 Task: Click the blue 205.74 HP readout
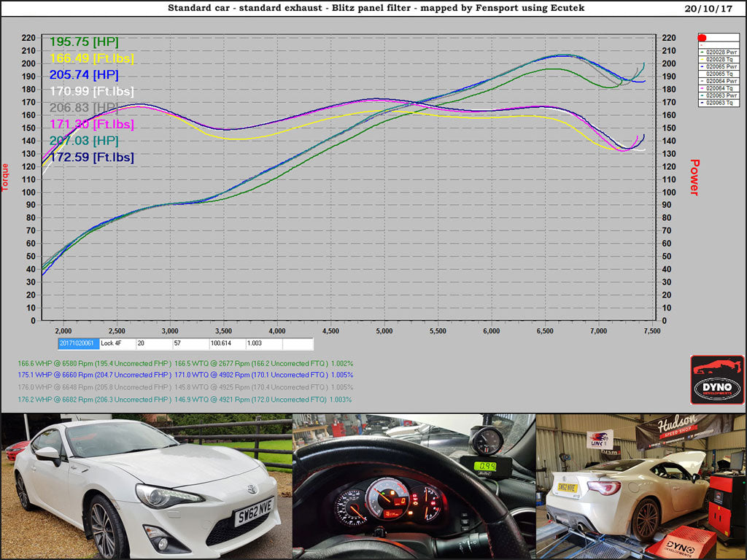(84, 74)
